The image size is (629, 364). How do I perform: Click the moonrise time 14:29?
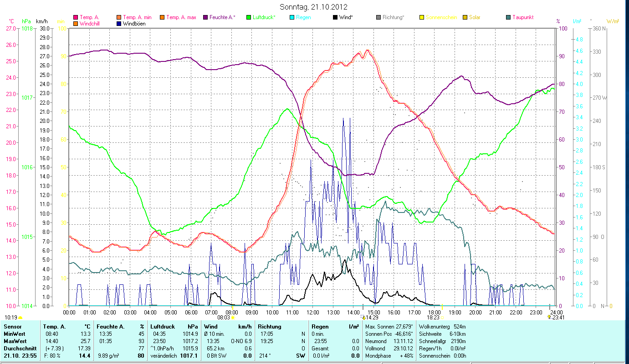[x=372, y=318]
